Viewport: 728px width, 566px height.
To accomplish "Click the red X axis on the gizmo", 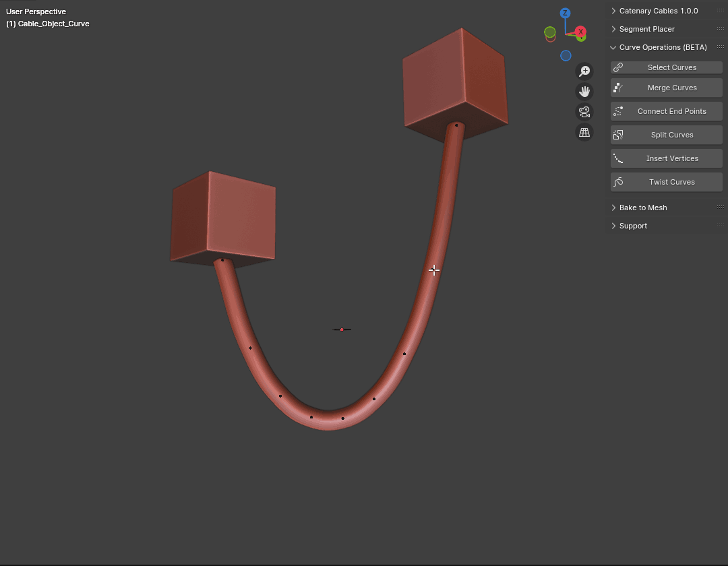I will (x=580, y=32).
